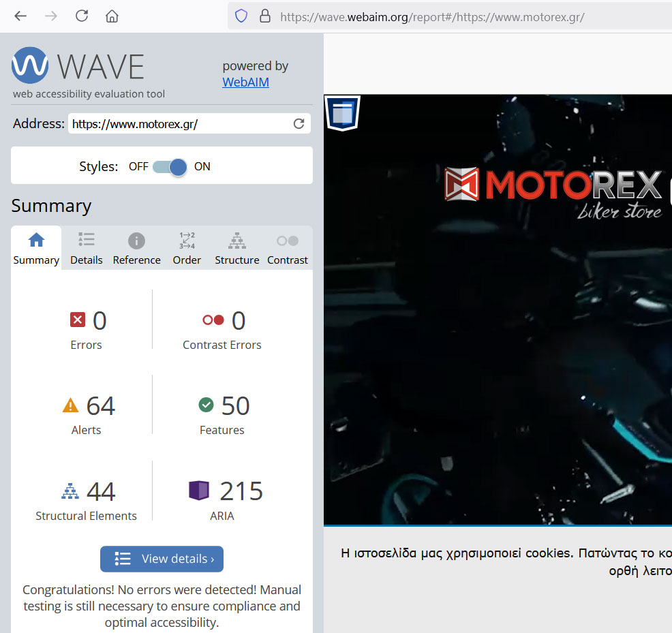The image size is (672, 633).
Task: Select the Structural Elements tree icon
Action: click(70, 491)
